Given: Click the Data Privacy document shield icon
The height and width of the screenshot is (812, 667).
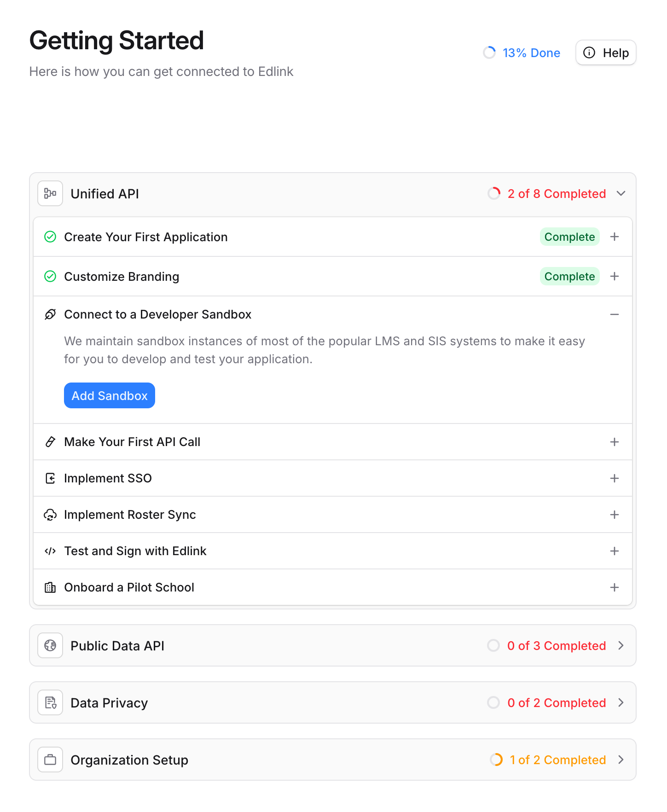Looking at the screenshot, I should tap(50, 702).
